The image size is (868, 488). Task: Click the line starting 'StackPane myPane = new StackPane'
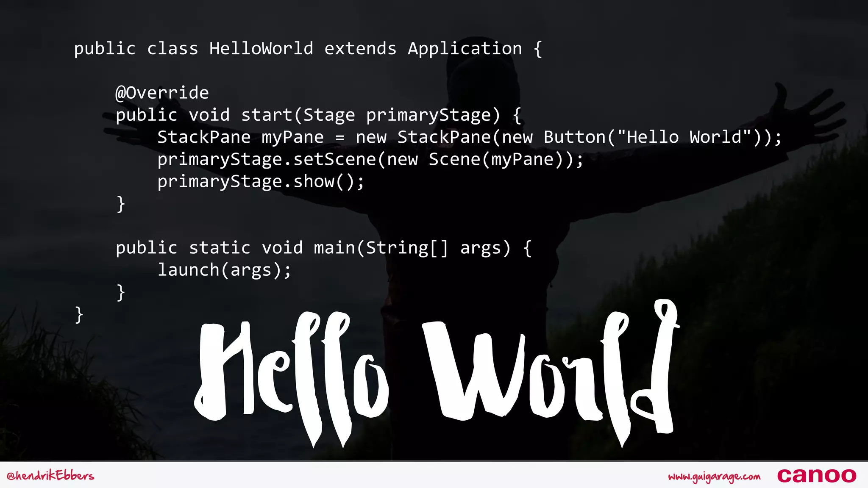(x=470, y=137)
